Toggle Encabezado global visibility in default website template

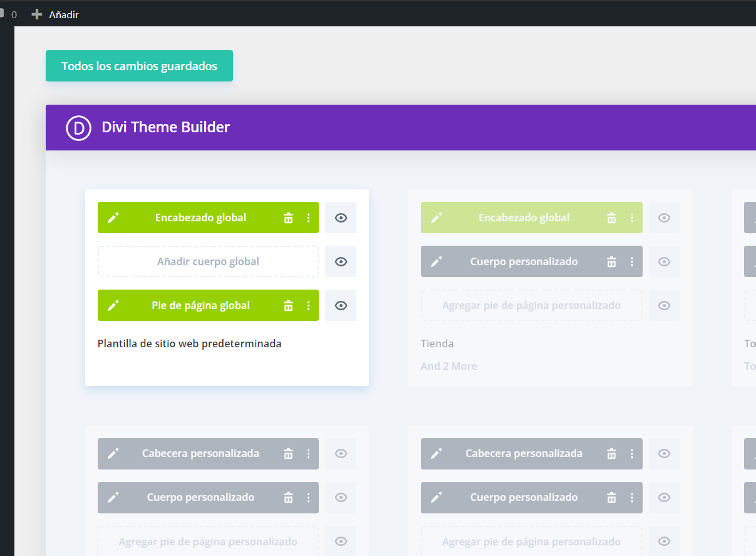pyautogui.click(x=341, y=218)
